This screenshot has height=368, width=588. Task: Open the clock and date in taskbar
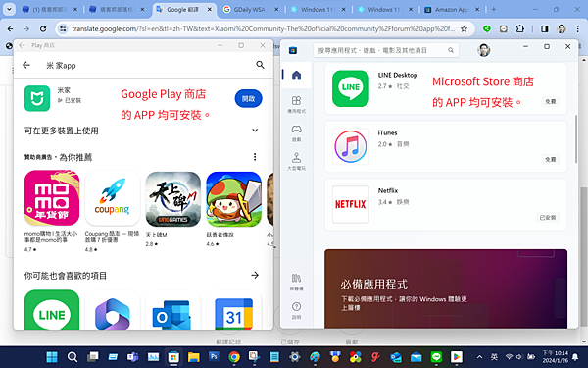coord(555,356)
